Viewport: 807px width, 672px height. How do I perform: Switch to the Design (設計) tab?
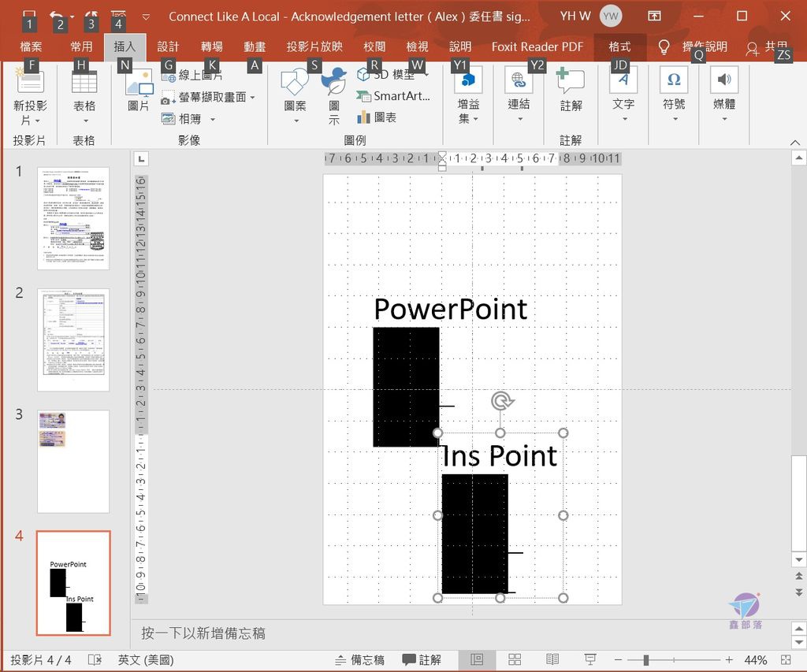point(168,46)
